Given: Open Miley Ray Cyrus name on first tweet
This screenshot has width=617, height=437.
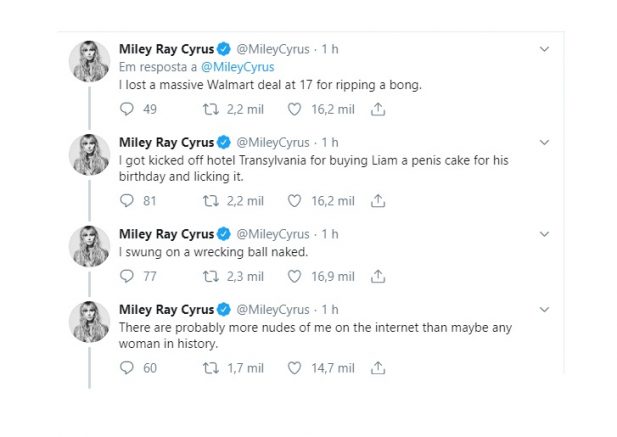Looking at the screenshot, I should (x=166, y=49).
